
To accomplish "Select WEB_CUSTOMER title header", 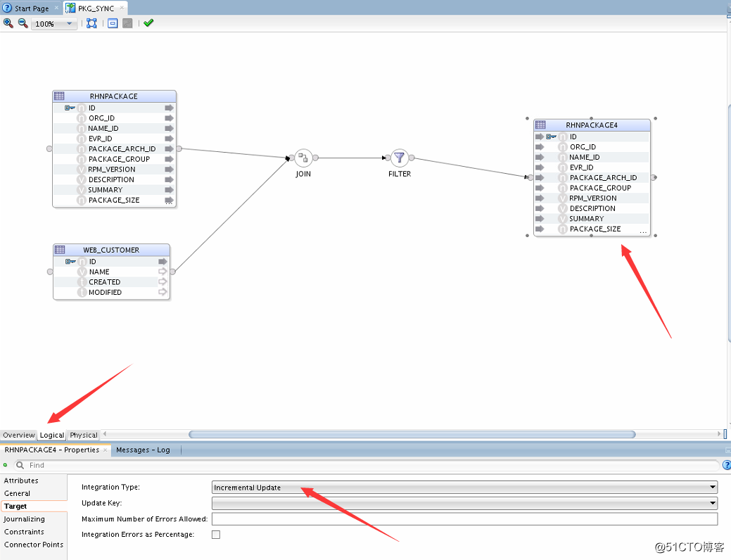I will pos(111,250).
